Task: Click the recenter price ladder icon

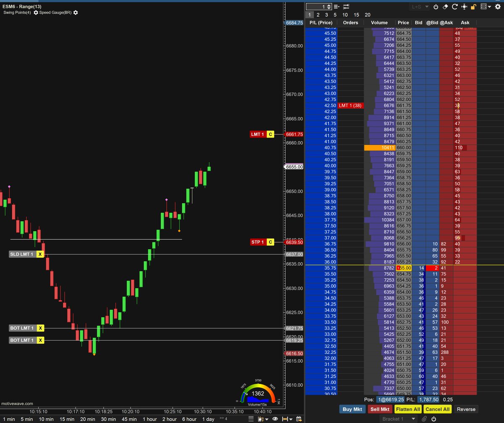Action: (465, 7)
